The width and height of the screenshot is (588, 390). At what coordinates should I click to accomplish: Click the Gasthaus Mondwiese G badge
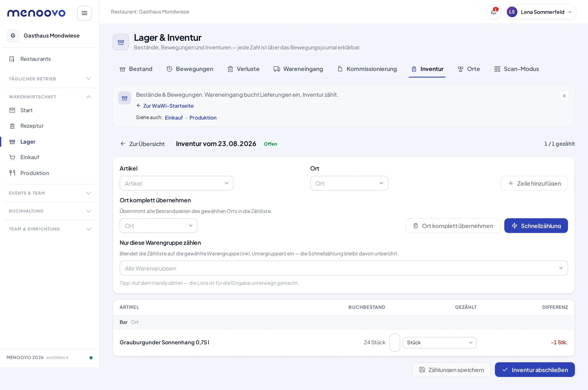pyautogui.click(x=13, y=35)
